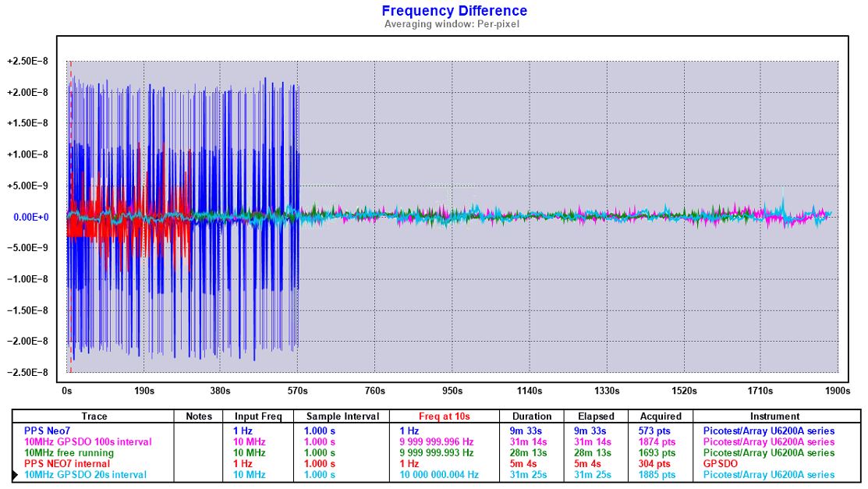Select the 10MHz GPSDO 100s interval trace

(x=87, y=441)
